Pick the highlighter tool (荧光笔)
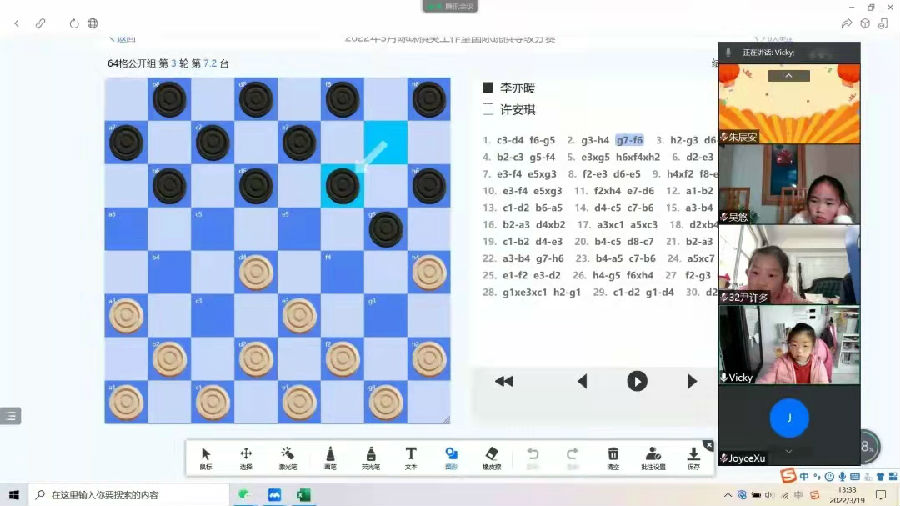This screenshot has height=506, width=900. (x=370, y=458)
